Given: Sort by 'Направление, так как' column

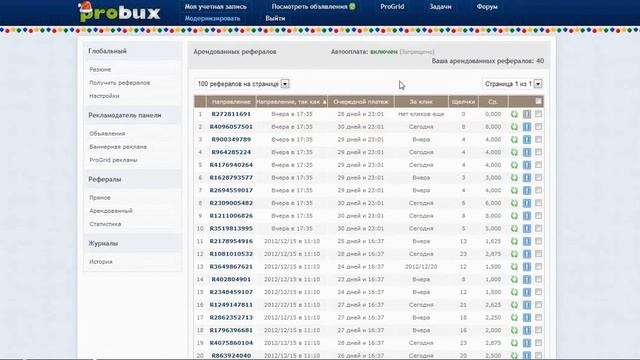Looking at the screenshot, I should 291,102.
